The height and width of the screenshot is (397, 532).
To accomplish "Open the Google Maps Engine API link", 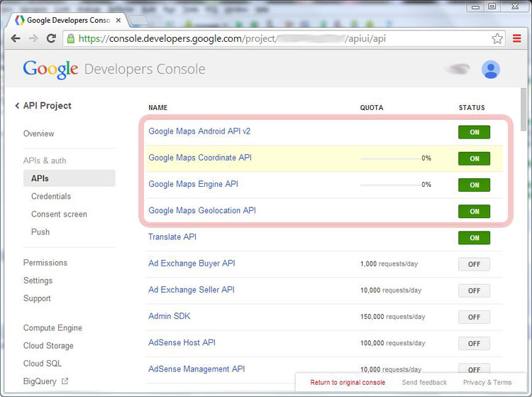I will click(x=193, y=184).
